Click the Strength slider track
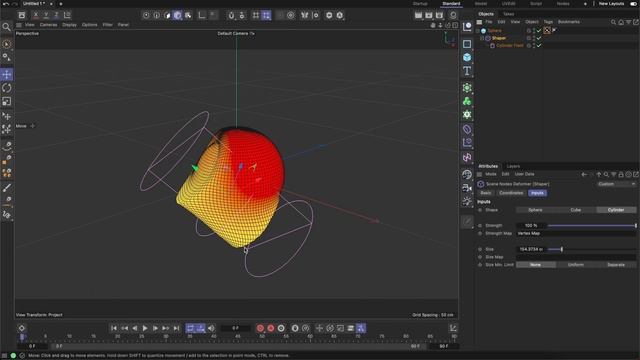 click(592, 225)
